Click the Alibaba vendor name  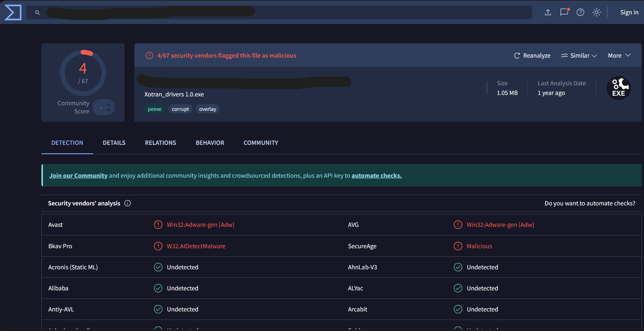(x=58, y=288)
